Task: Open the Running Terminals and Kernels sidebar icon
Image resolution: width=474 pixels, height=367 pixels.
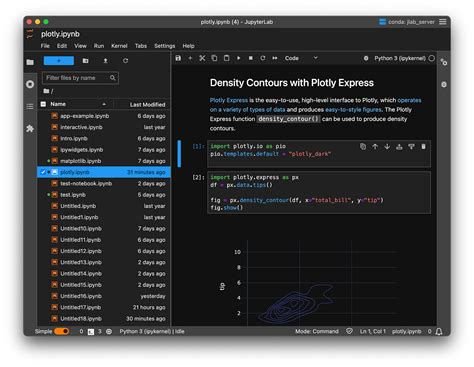Action: pyautogui.click(x=30, y=84)
